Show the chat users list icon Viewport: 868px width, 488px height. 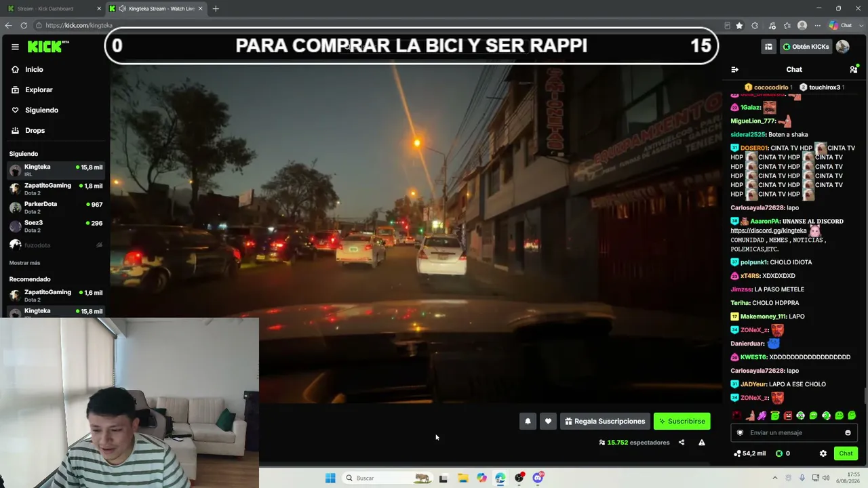(x=854, y=69)
